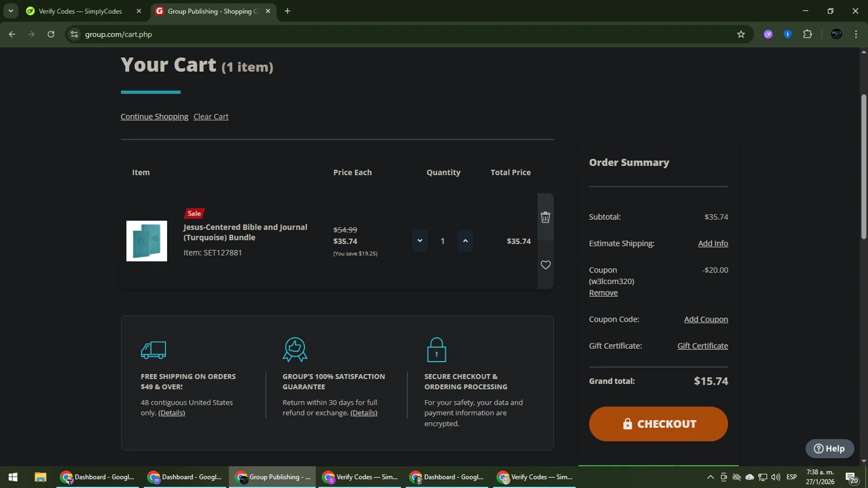Add item to wishlist with heart icon

(546, 265)
